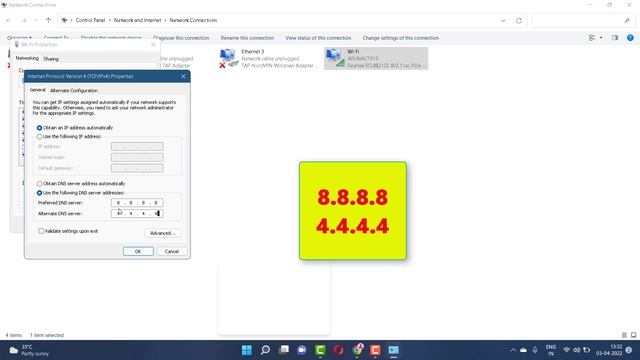Open the change view options dropdown arrow

click(x=601, y=38)
